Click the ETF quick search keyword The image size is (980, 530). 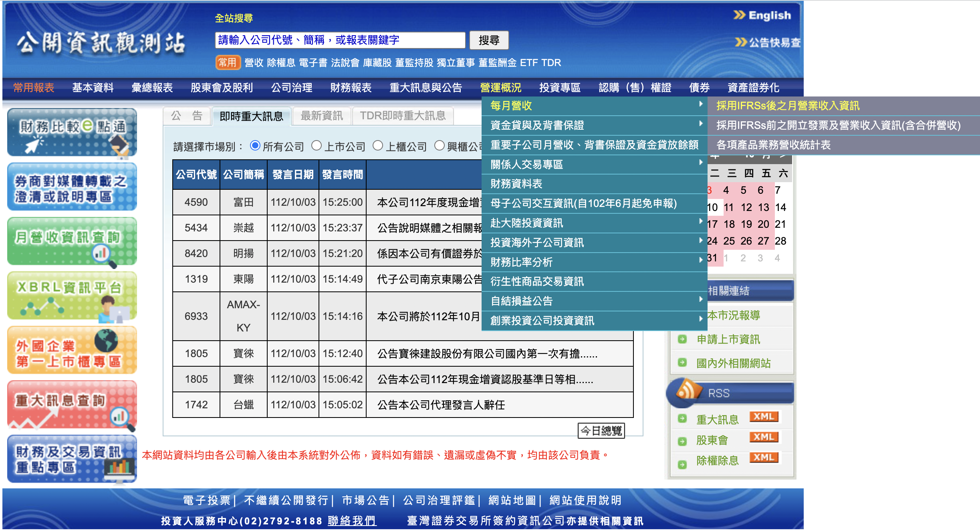tap(528, 63)
